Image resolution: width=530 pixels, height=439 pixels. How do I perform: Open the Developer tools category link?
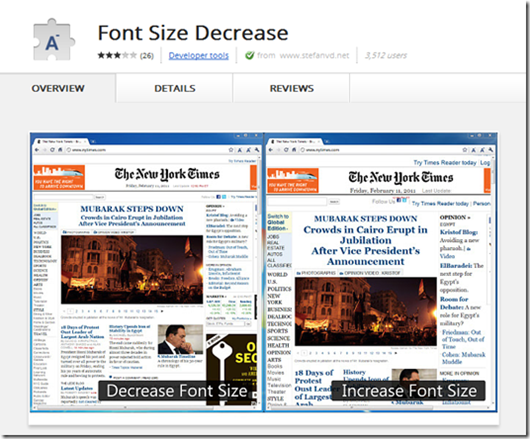coord(198,55)
